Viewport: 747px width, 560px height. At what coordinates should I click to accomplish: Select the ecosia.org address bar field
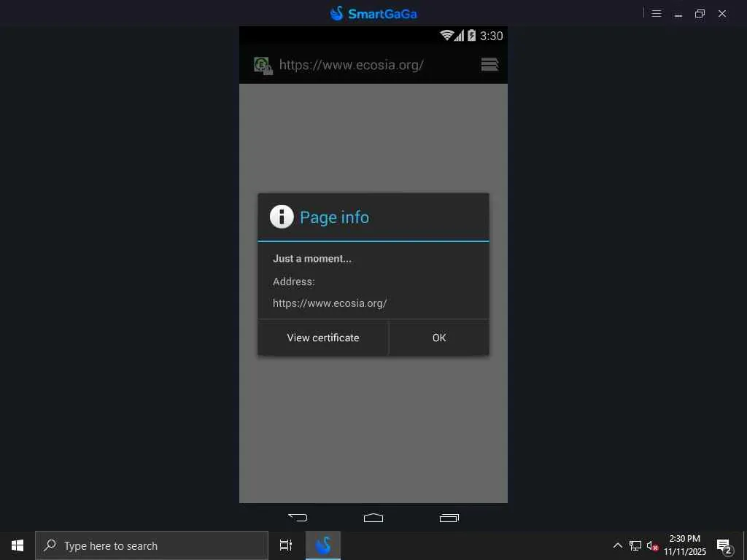(x=351, y=65)
